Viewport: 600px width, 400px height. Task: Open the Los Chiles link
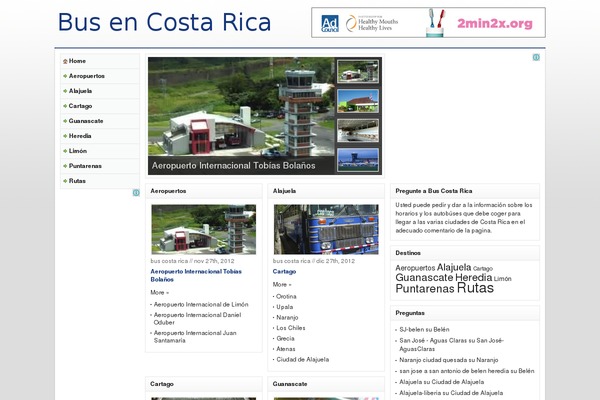[291, 328]
